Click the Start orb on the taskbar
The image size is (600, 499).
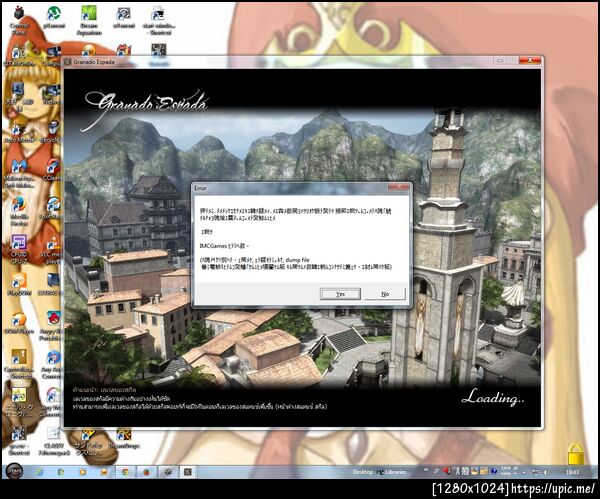(15, 471)
